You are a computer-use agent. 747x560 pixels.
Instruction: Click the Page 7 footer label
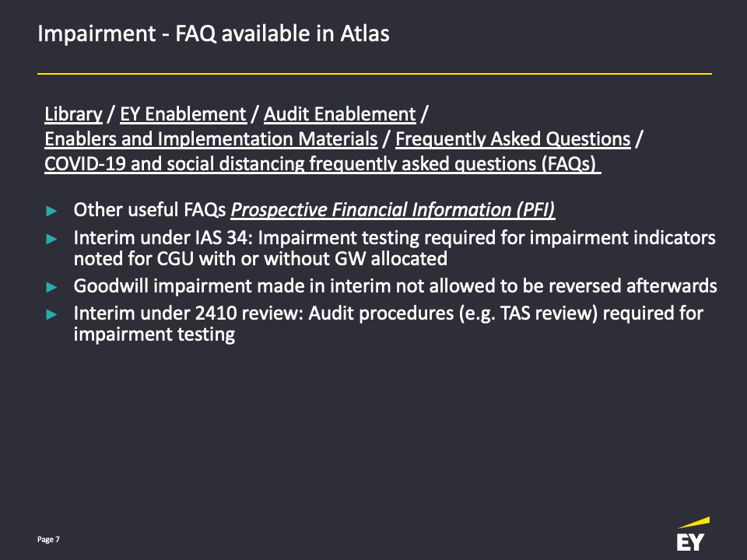(x=48, y=540)
